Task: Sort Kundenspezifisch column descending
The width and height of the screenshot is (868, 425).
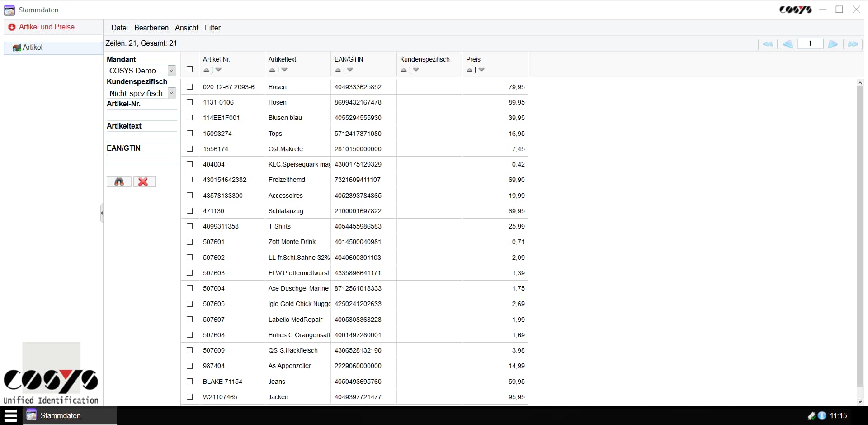Action: pos(416,70)
